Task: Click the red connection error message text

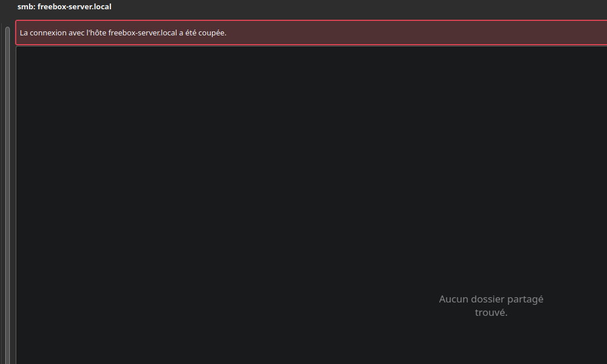Action: tap(123, 33)
